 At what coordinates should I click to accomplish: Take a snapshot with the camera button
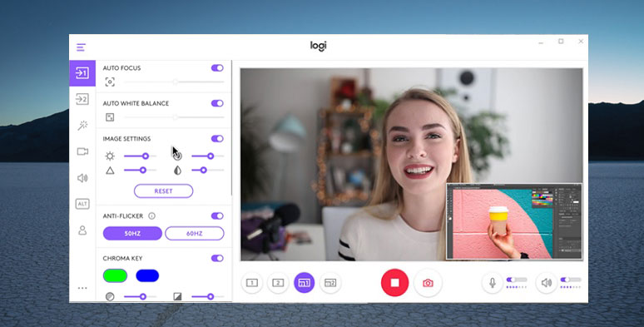click(428, 283)
